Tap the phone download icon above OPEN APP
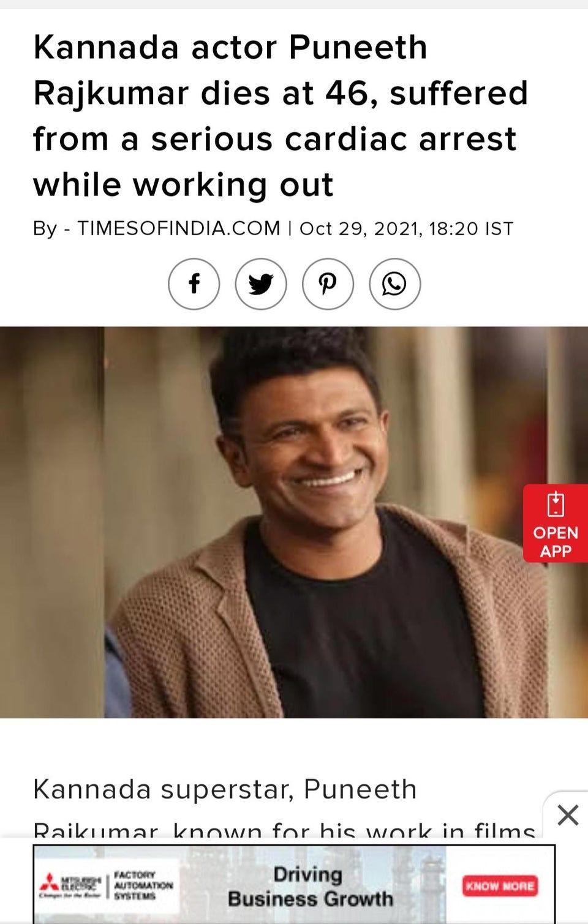 point(556,505)
